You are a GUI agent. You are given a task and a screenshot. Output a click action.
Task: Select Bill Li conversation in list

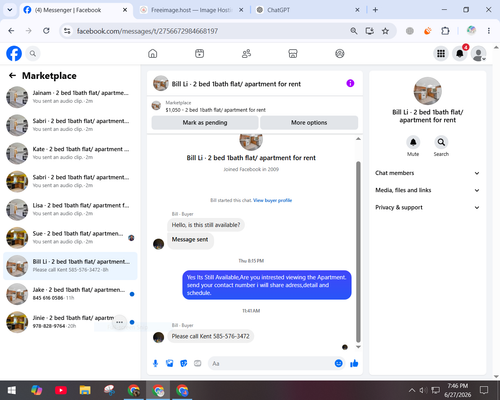pyautogui.click(x=70, y=266)
